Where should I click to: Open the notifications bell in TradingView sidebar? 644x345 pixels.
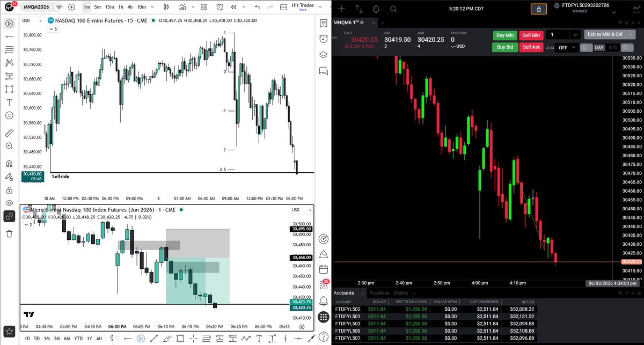click(x=324, y=300)
